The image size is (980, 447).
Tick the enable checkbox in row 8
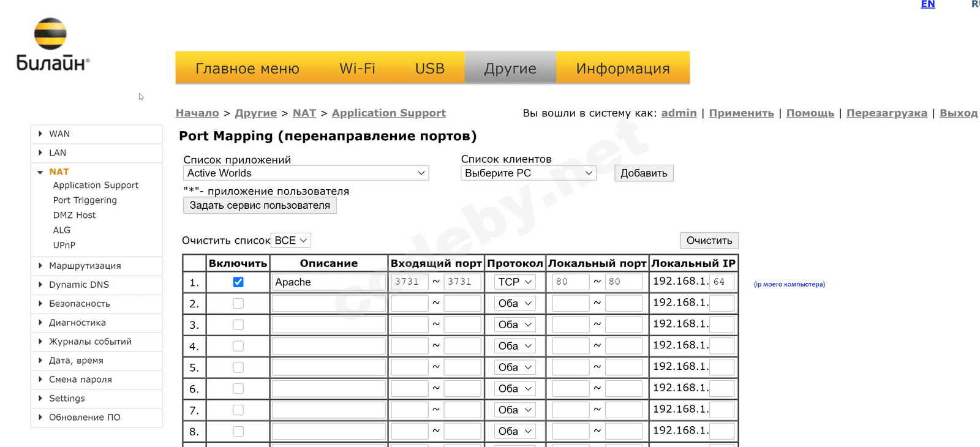click(x=238, y=431)
